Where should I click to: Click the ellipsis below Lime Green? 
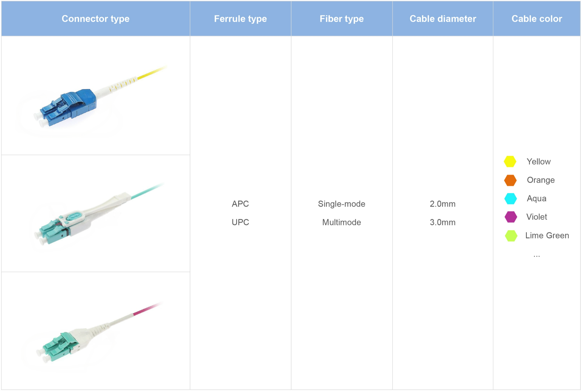pos(536,256)
